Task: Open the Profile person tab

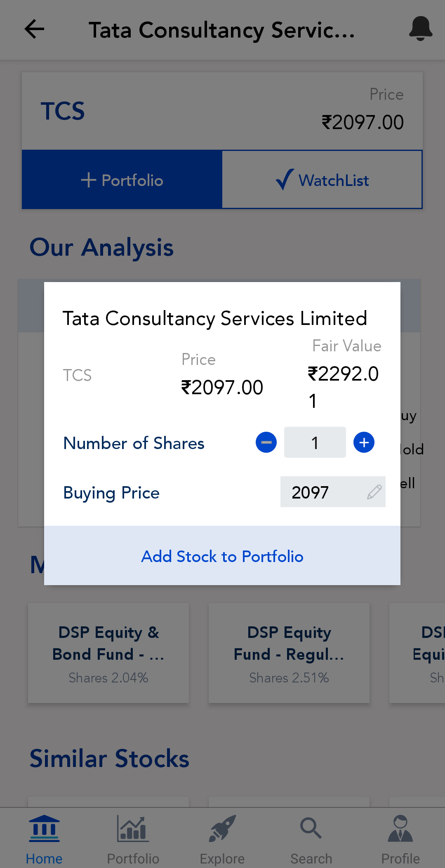Action: pyautogui.click(x=400, y=840)
